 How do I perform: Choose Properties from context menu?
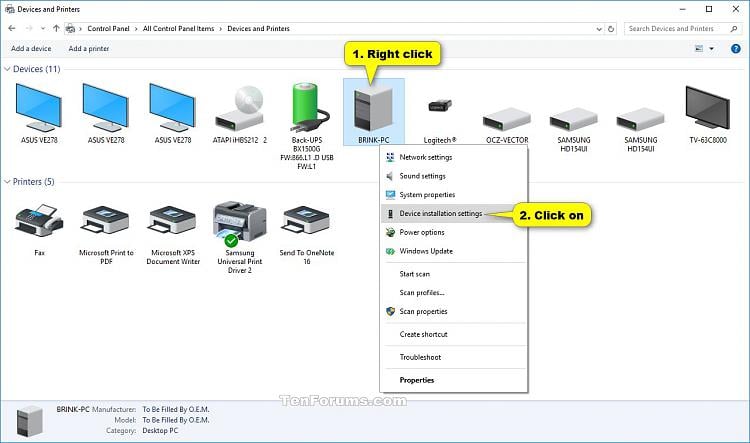pyautogui.click(x=453, y=380)
